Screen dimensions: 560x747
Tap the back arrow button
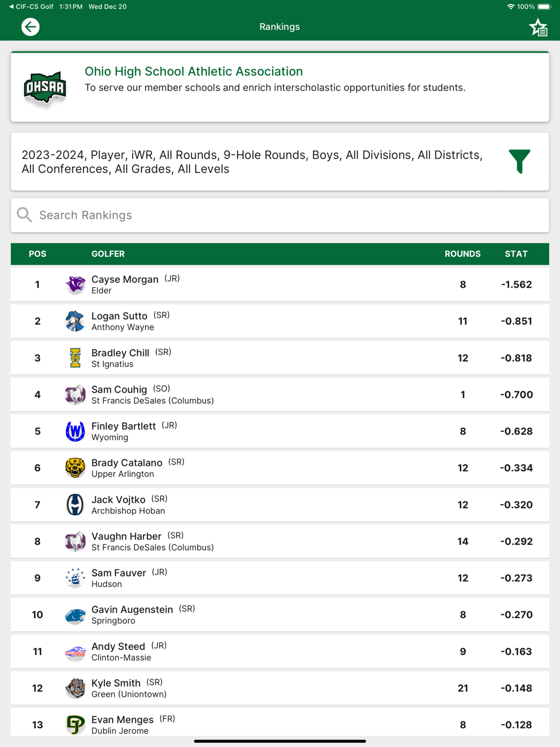pyautogui.click(x=30, y=27)
